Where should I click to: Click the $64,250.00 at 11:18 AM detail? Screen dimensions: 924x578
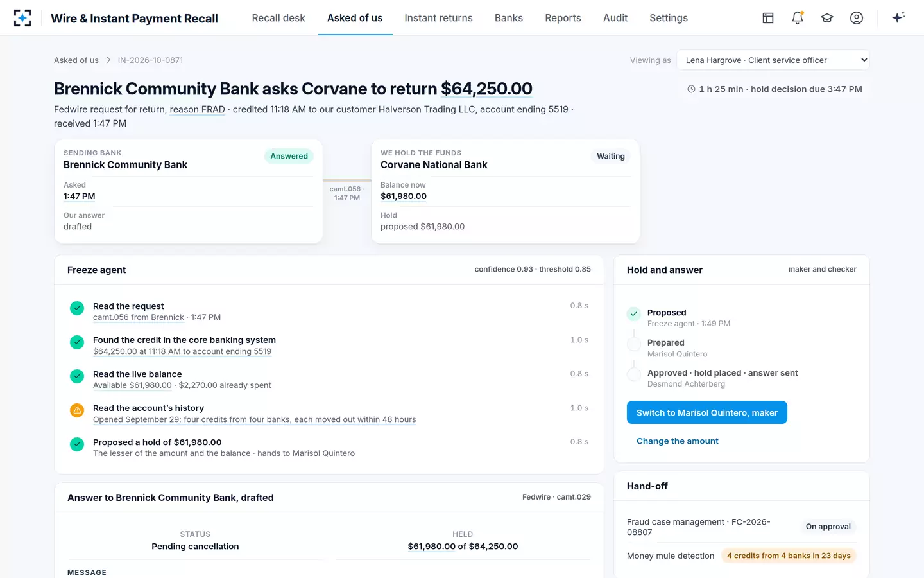(x=182, y=351)
